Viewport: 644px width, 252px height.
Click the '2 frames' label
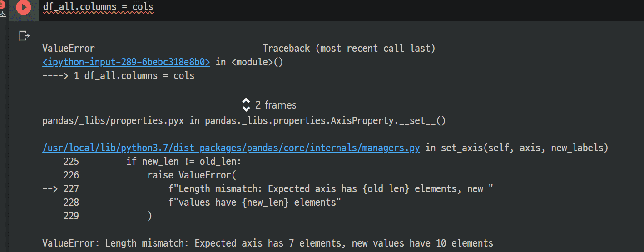point(276,105)
